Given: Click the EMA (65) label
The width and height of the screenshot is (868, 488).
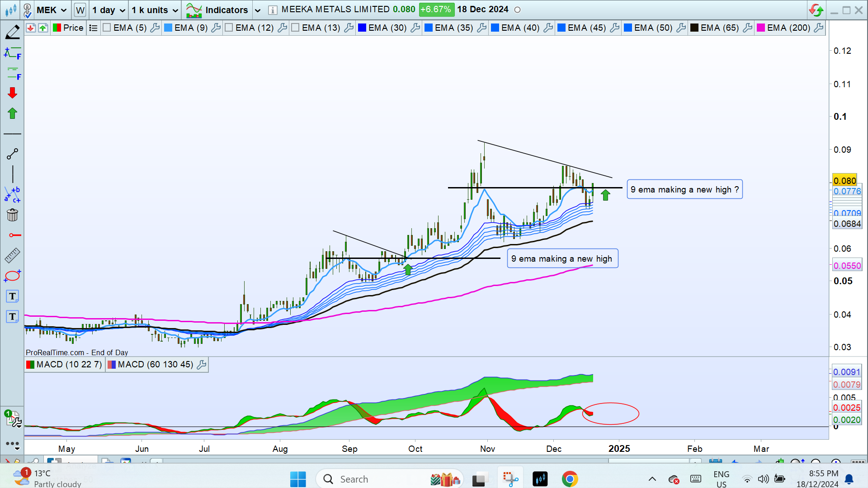Looking at the screenshot, I should coord(720,28).
